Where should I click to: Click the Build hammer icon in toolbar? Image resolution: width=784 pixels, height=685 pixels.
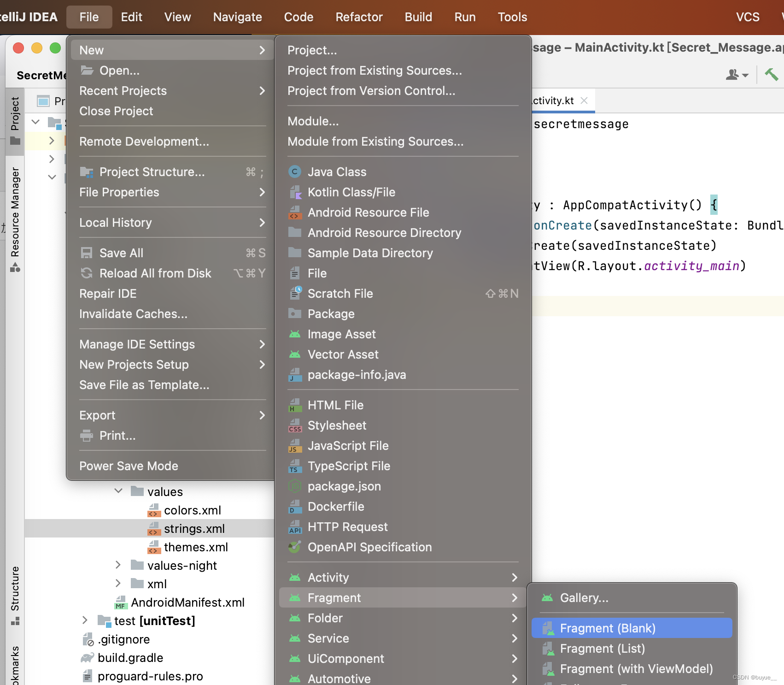[772, 74]
